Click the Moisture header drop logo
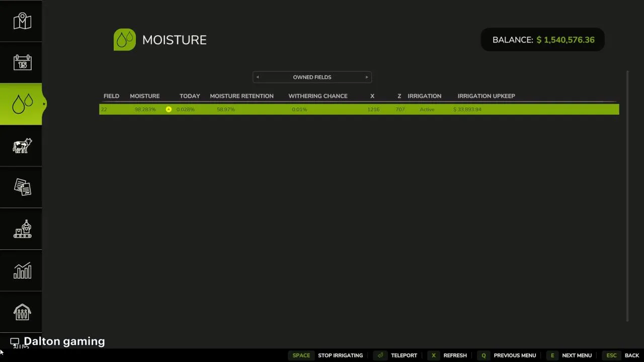644x362 pixels. coord(125,40)
